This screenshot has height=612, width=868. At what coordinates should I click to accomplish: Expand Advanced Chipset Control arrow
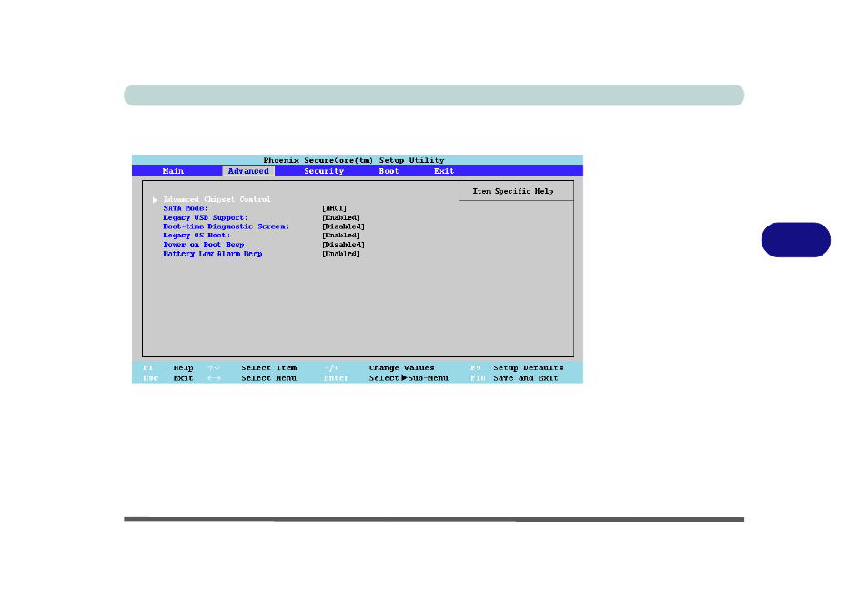[x=156, y=200]
